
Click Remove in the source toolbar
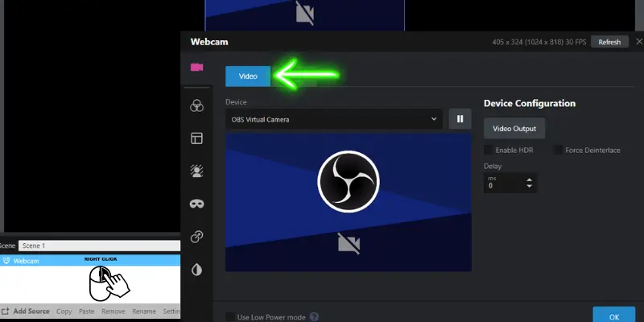(x=114, y=312)
